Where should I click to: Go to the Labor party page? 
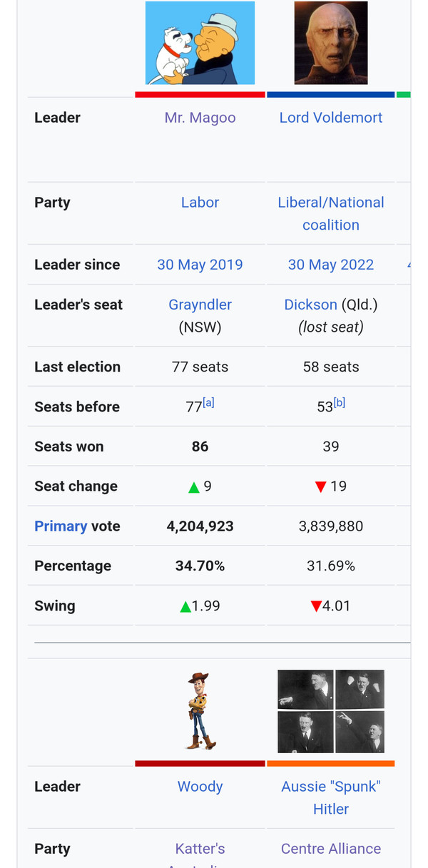pos(200,203)
